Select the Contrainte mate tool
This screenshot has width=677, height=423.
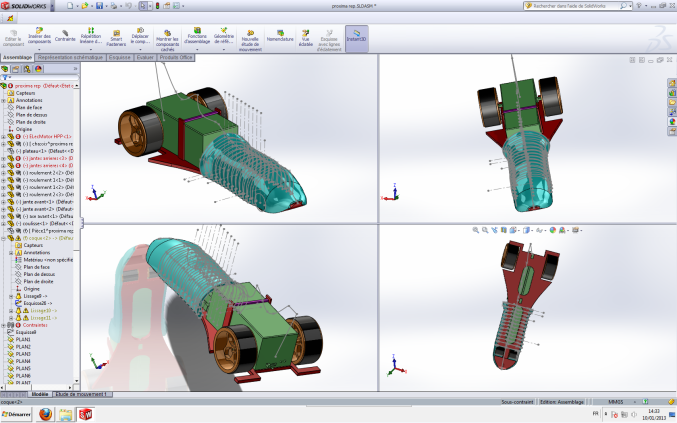(x=65, y=36)
